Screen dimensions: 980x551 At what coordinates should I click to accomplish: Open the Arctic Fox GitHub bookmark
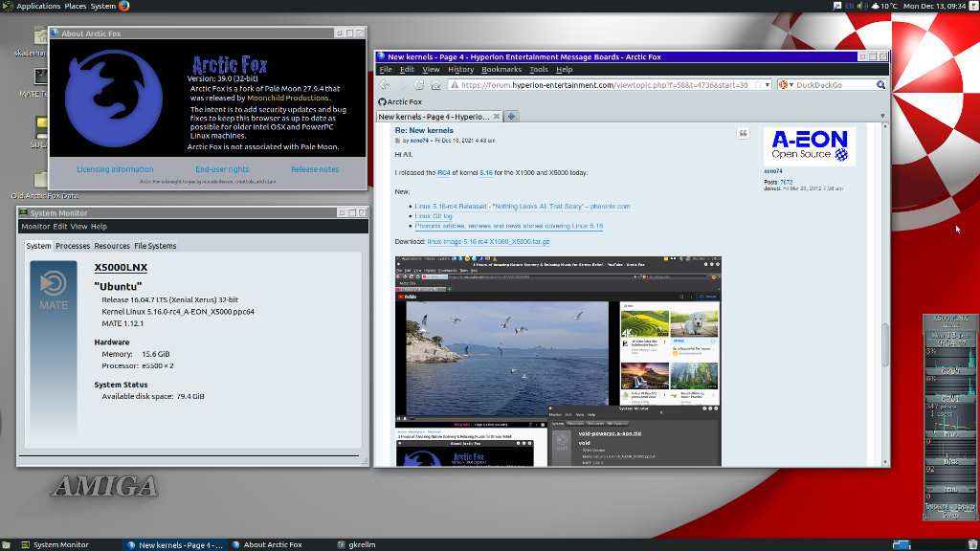[x=400, y=101]
